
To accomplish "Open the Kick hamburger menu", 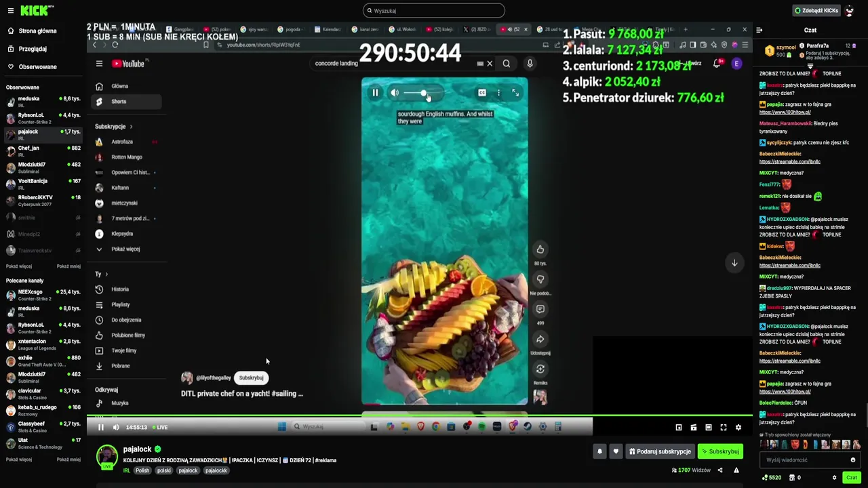I will click(10, 11).
